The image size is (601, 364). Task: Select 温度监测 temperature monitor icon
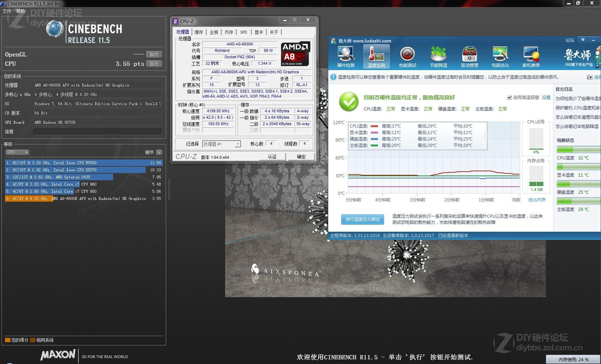point(376,57)
